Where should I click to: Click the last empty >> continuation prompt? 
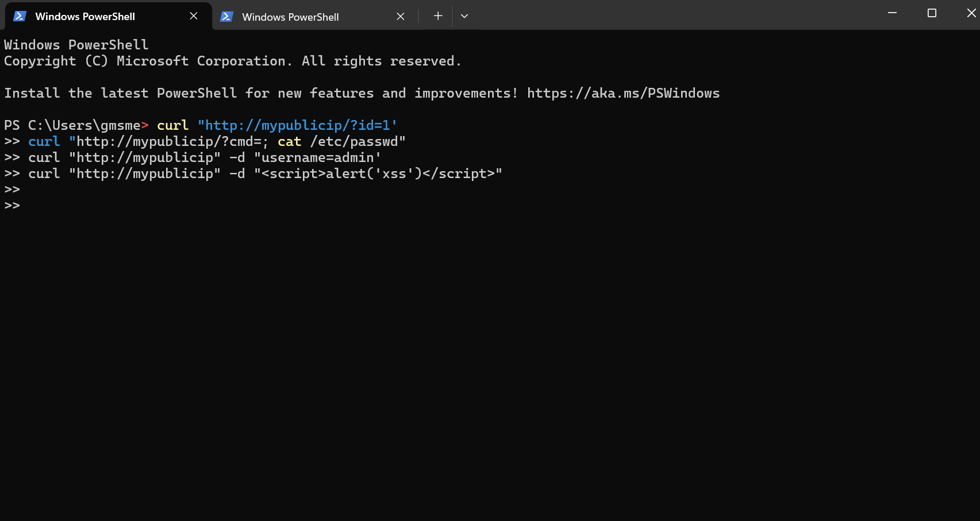coord(12,206)
